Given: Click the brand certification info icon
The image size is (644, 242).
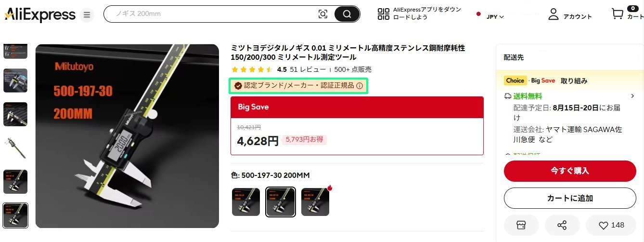Looking at the screenshot, I should [360, 86].
